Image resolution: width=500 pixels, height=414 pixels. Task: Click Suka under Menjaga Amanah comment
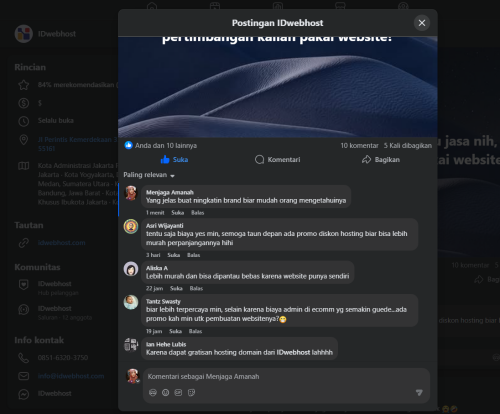(177, 213)
